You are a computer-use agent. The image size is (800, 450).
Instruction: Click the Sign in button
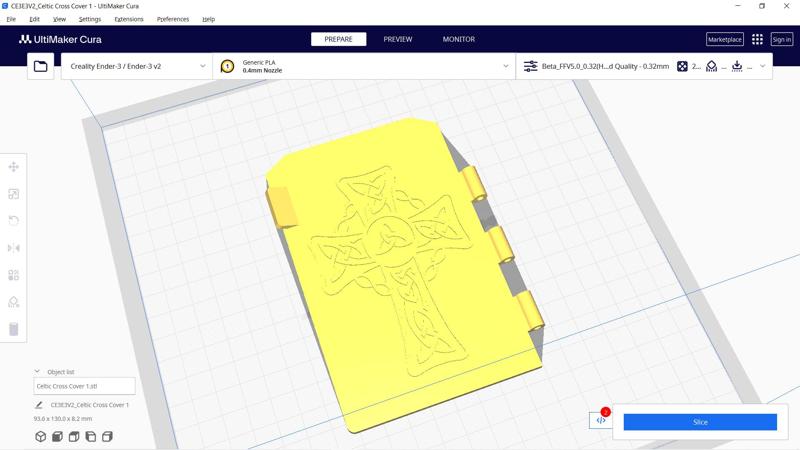781,39
